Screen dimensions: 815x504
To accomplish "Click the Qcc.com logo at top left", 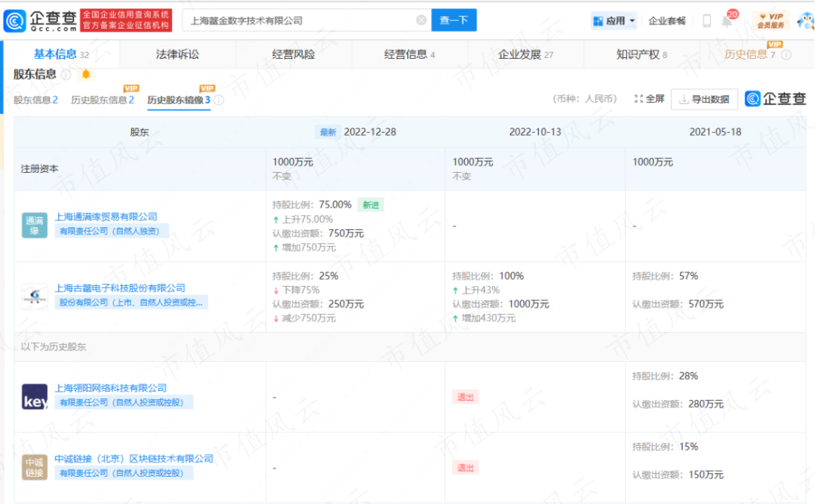I will (40, 20).
